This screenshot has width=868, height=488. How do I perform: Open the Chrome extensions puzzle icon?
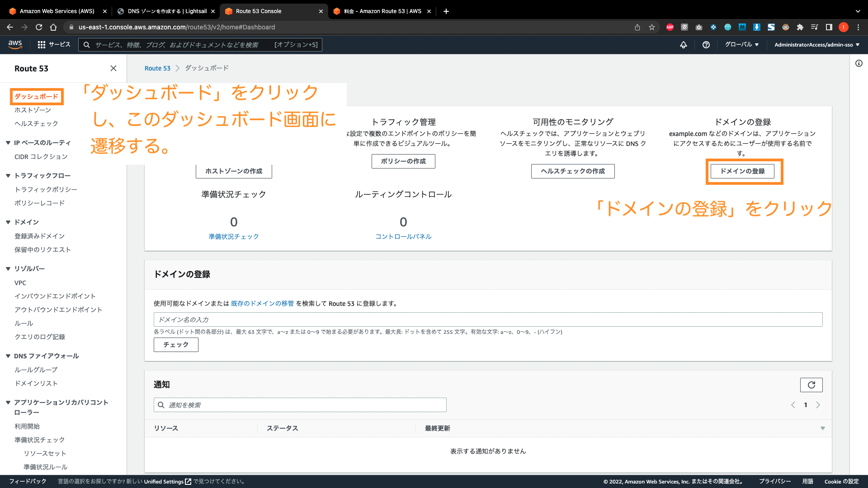point(800,27)
